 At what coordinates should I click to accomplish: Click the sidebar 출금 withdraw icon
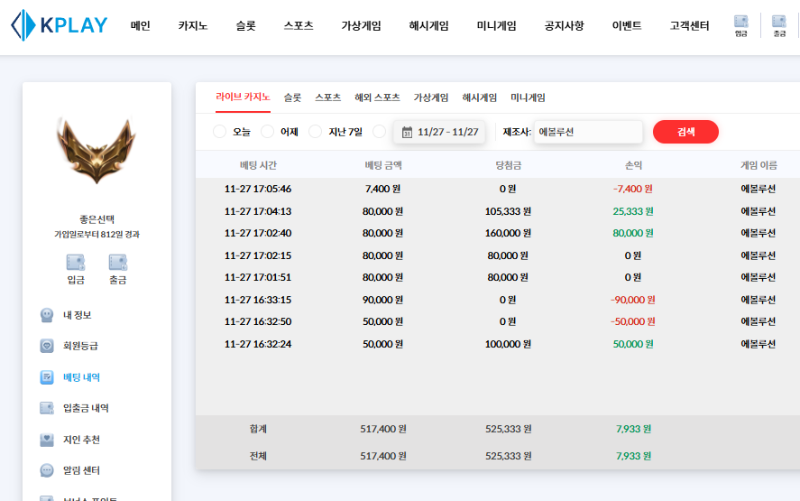point(118,262)
